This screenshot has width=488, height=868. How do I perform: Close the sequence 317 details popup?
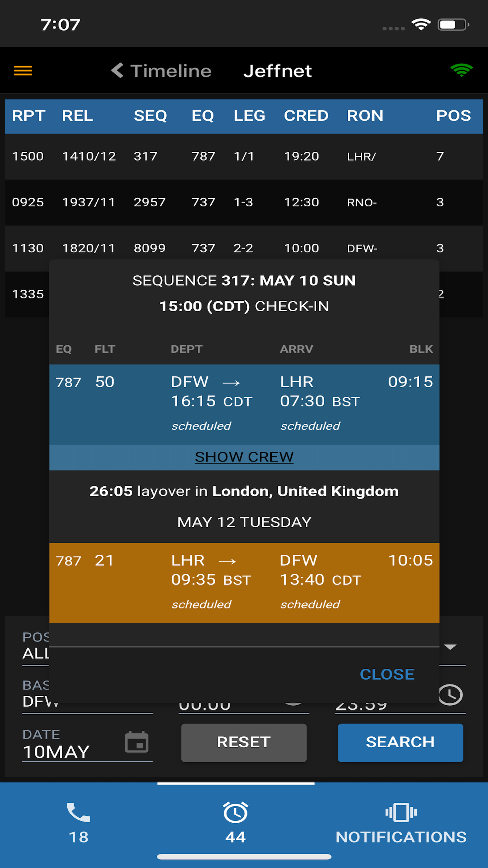[x=387, y=674]
